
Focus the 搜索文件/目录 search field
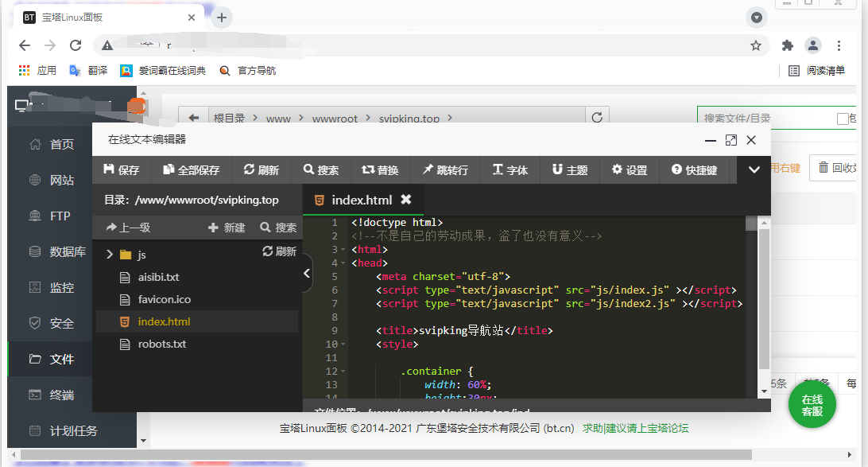[767, 118]
